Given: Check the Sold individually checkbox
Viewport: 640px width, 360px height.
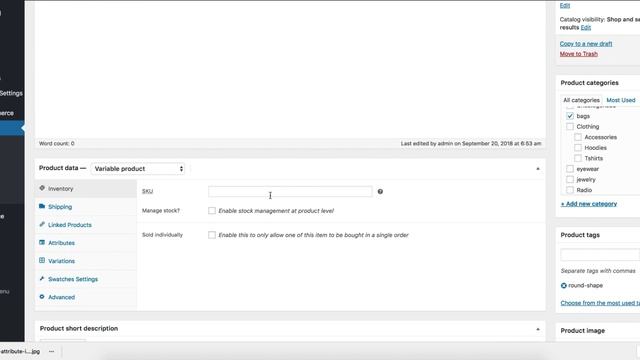Looking at the screenshot, I should [212, 235].
